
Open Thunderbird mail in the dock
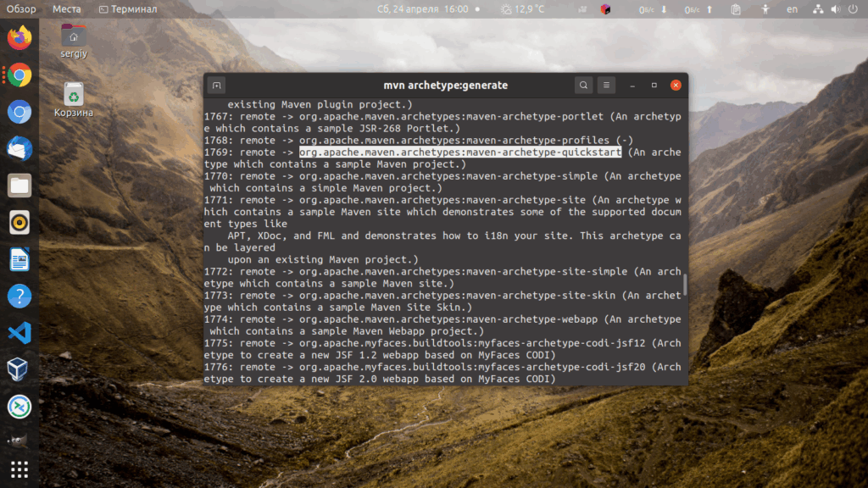tap(19, 149)
